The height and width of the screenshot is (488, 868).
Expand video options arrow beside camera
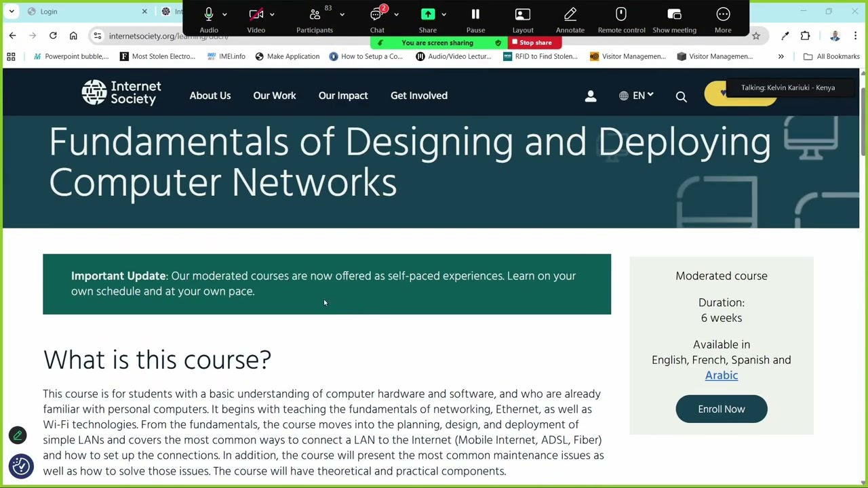272,14
